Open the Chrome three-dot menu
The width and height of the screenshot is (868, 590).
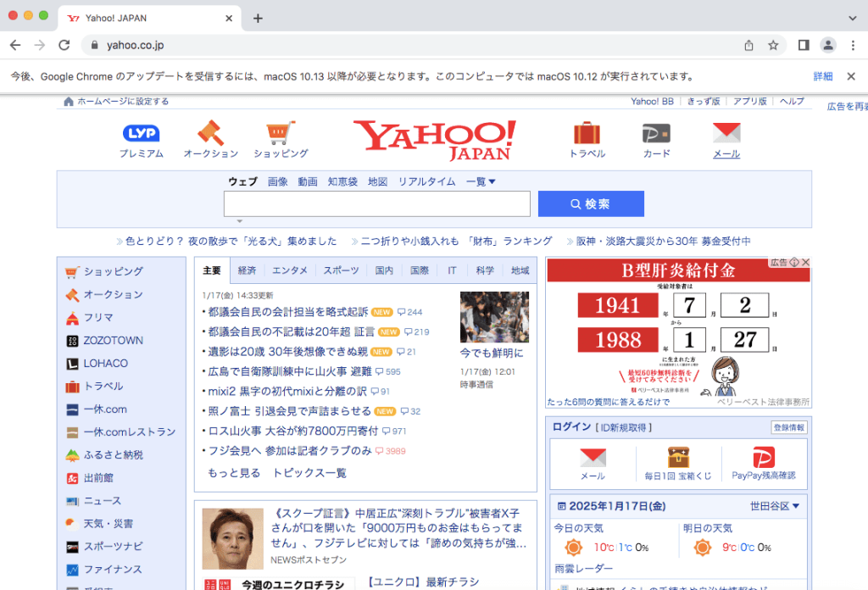point(853,46)
